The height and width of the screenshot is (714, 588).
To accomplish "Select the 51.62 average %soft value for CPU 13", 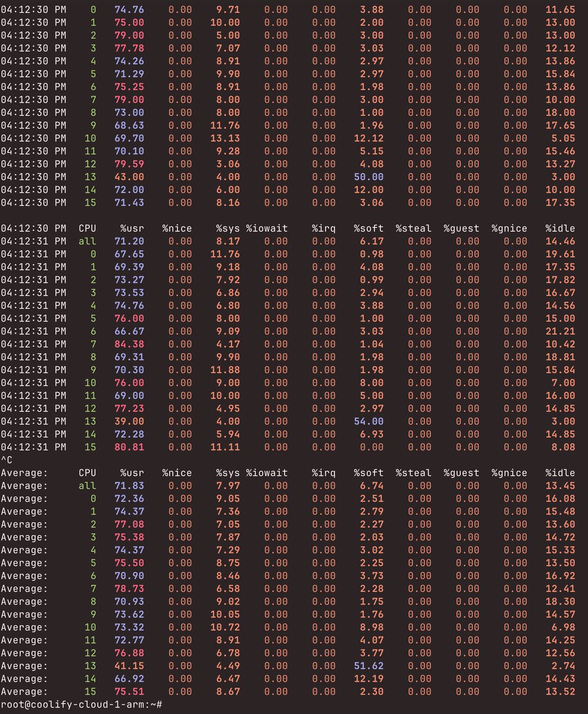I will pos(368,666).
